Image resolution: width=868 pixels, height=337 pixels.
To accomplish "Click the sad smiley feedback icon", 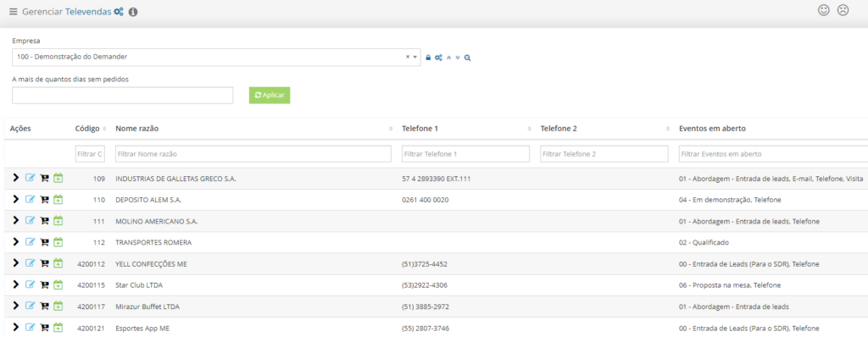I will (x=843, y=10).
